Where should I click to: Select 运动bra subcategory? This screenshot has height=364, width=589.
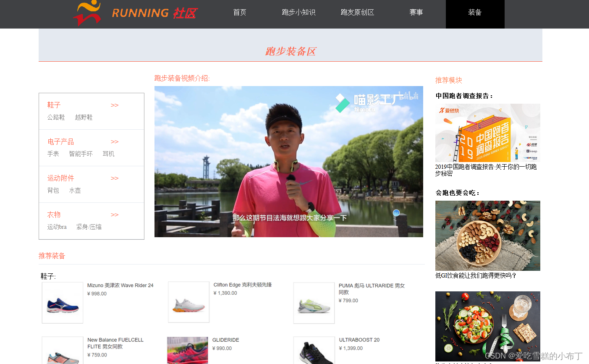pyautogui.click(x=57, y=227)
